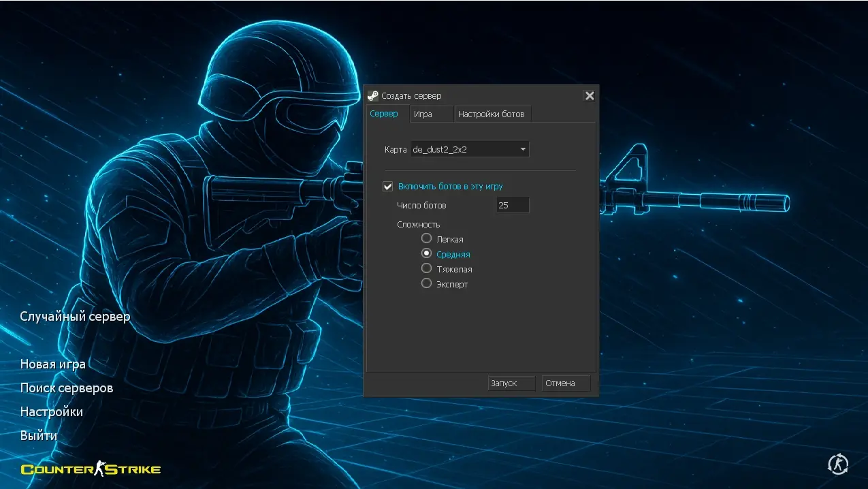Select the Сервер tab
Image resolution: width=868 pixels, height=489 pixels.
coord(384,114)
